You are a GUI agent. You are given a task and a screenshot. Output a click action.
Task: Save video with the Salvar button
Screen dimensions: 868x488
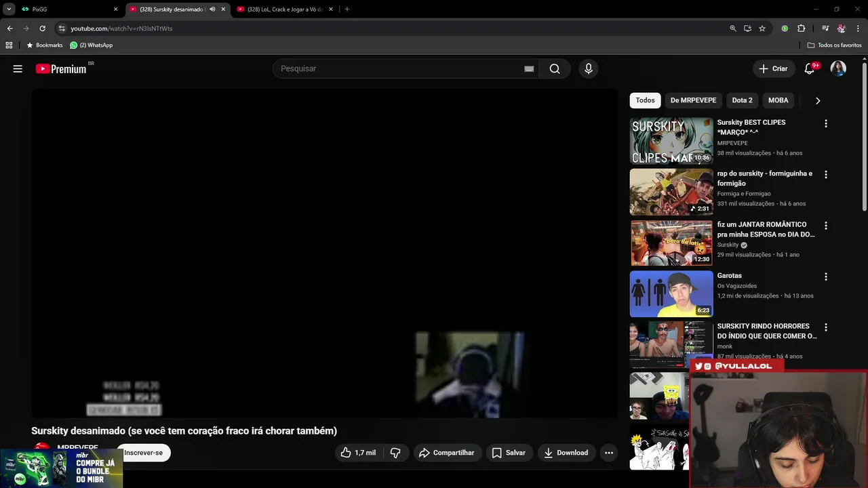click(509, 453)
